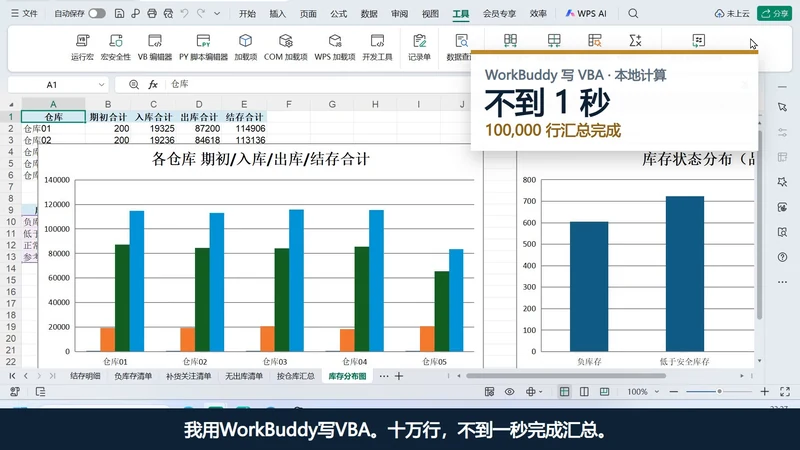Open the help question mark in right sidebar
The image size is (800, 450).
click(782, 257)
